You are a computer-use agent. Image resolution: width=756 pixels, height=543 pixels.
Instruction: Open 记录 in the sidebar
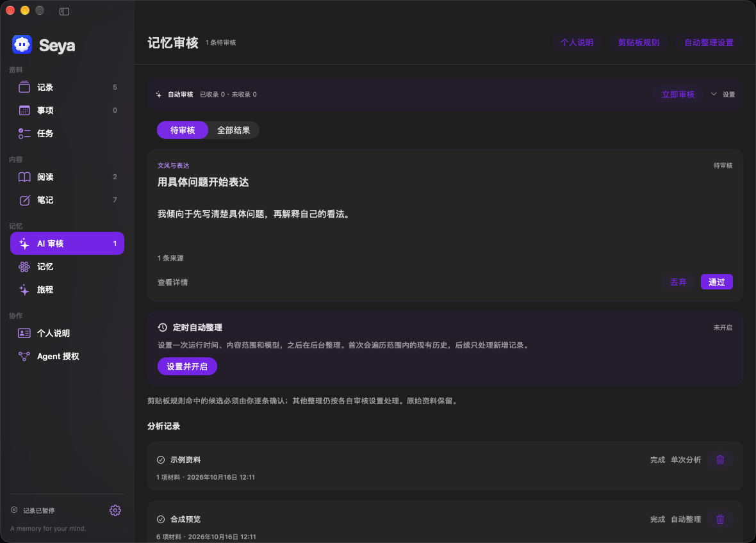[67, 87]
